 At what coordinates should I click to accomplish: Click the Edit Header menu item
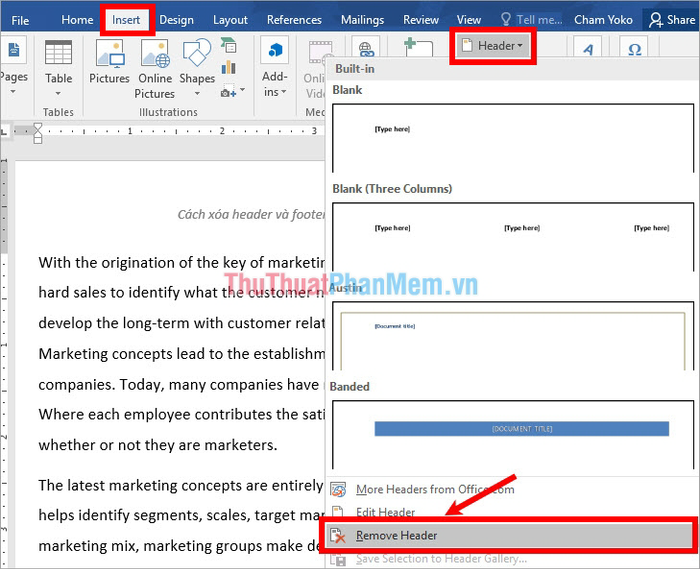click(512, 512)
